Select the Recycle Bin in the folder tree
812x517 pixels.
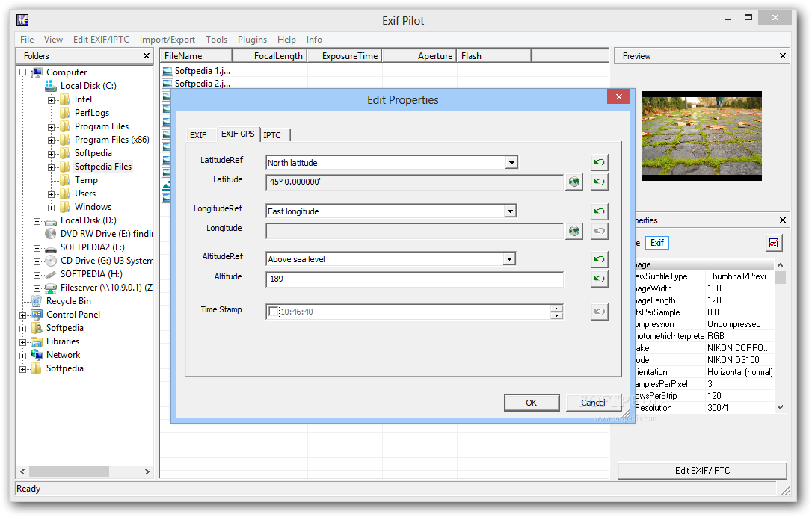(x=68, y=301)
